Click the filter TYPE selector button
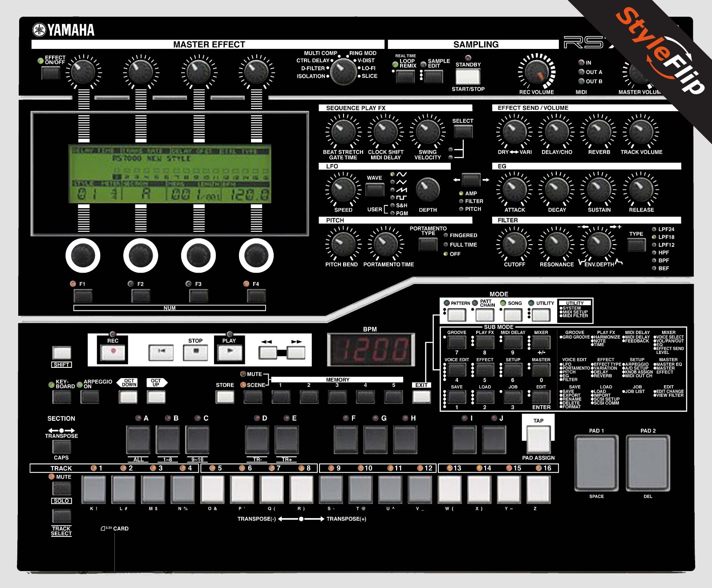The height and width of the screenshot is (588, 712). point(636,245)
